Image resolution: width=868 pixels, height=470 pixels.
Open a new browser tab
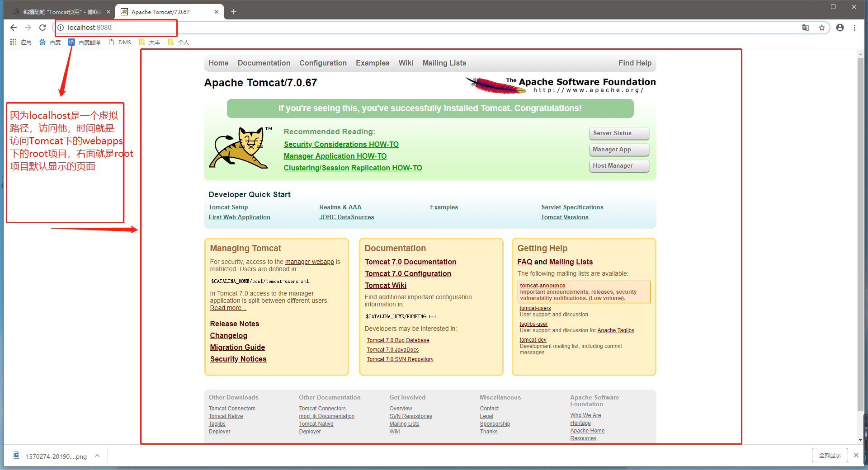tap(234, 12)
